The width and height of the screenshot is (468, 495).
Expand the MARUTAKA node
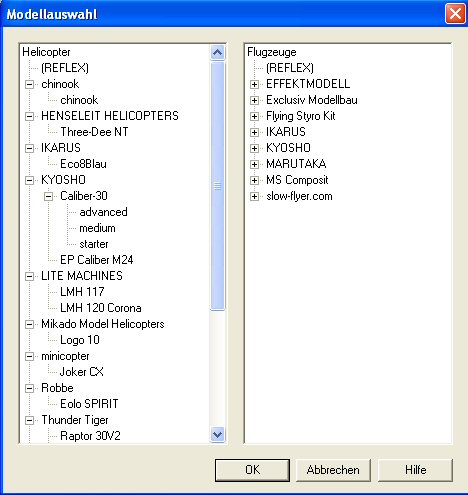(x=255, y=164)
